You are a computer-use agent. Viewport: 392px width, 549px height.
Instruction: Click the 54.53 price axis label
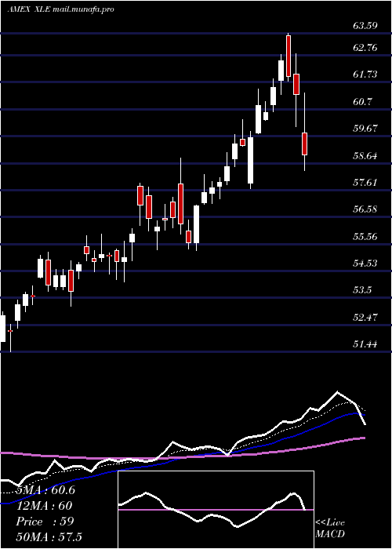point(365,264)
